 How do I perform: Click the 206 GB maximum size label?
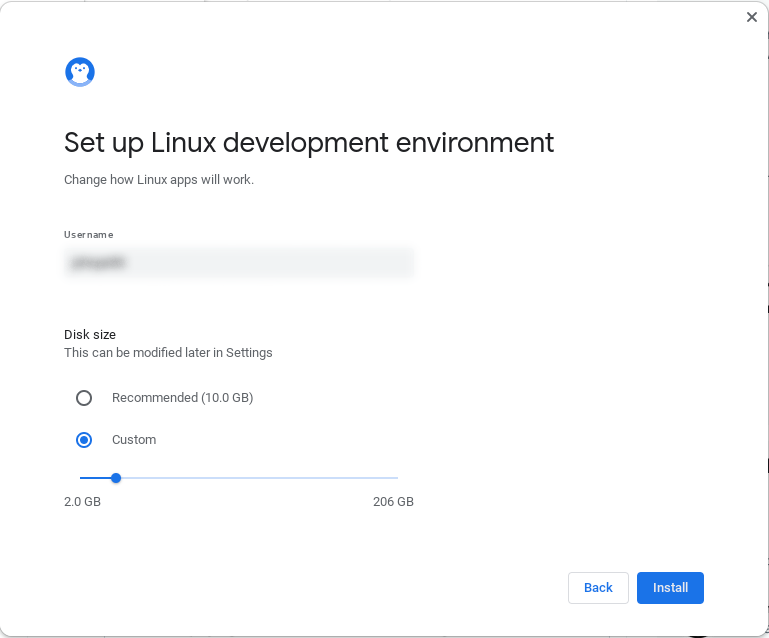point(393,502)
